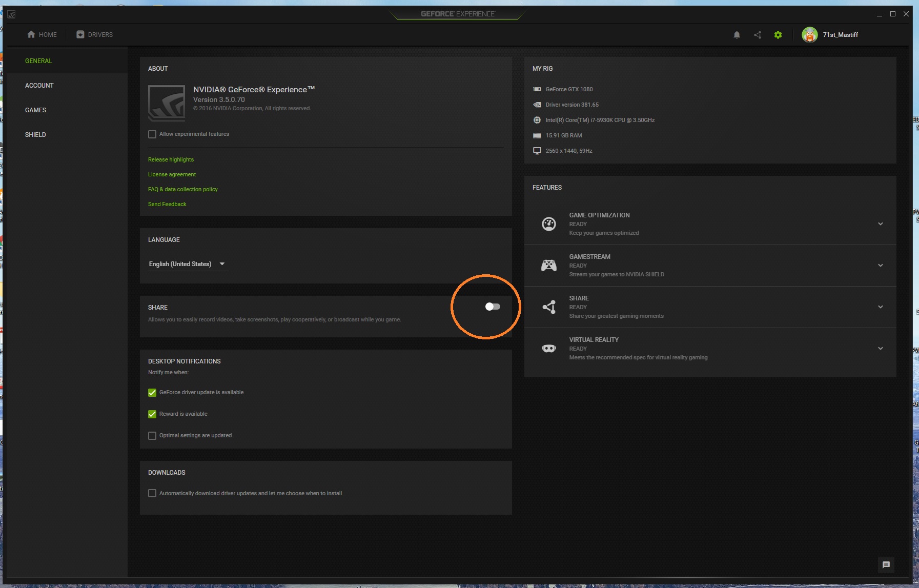Click the Gamestream controller icon
Screen dimensions: 919x588
click(549, 266)
